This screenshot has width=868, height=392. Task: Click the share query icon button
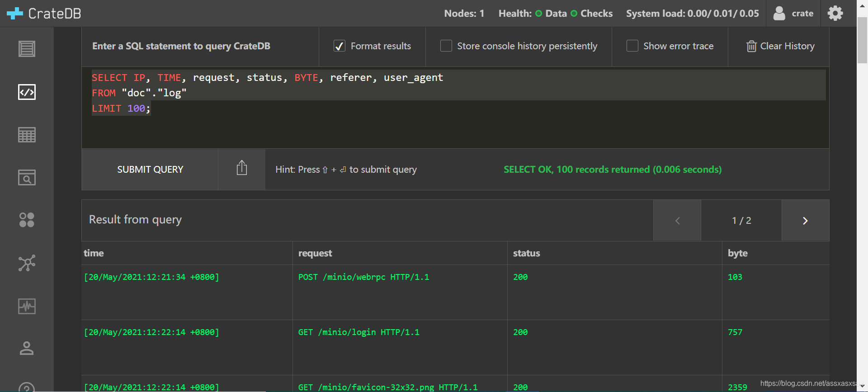click(x=242, y=169)
